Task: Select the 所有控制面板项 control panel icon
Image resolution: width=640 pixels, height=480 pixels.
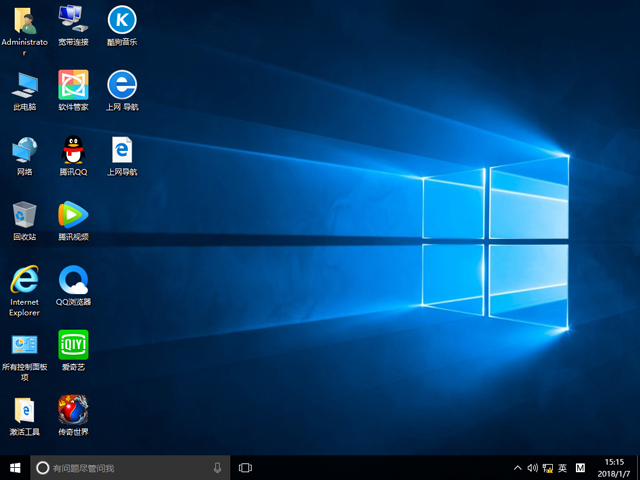Action: [24, 345]
